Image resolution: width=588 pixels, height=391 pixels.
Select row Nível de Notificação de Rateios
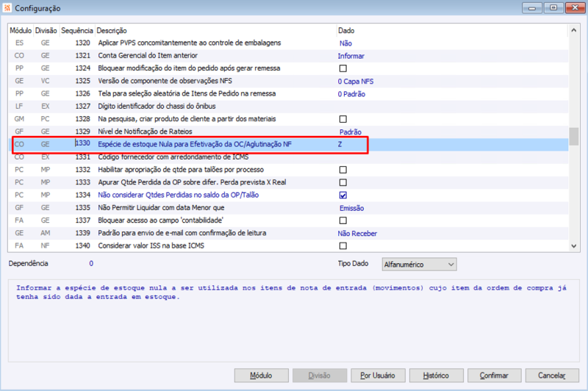(x=288, y=132)
